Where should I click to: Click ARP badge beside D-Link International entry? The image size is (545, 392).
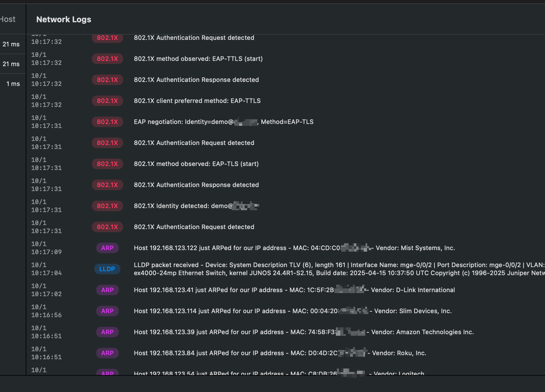coord(107,290)
